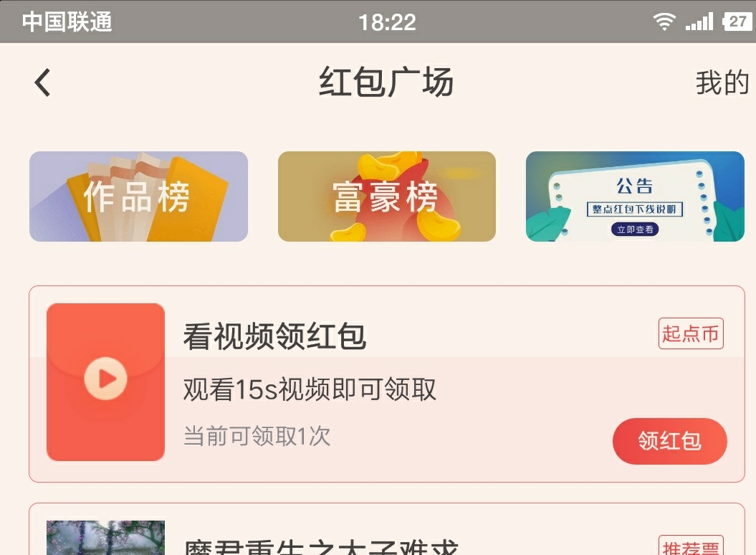The image size is (756, 555).
Task: Tap the red 领红包 button
Action: pos(670,441)
